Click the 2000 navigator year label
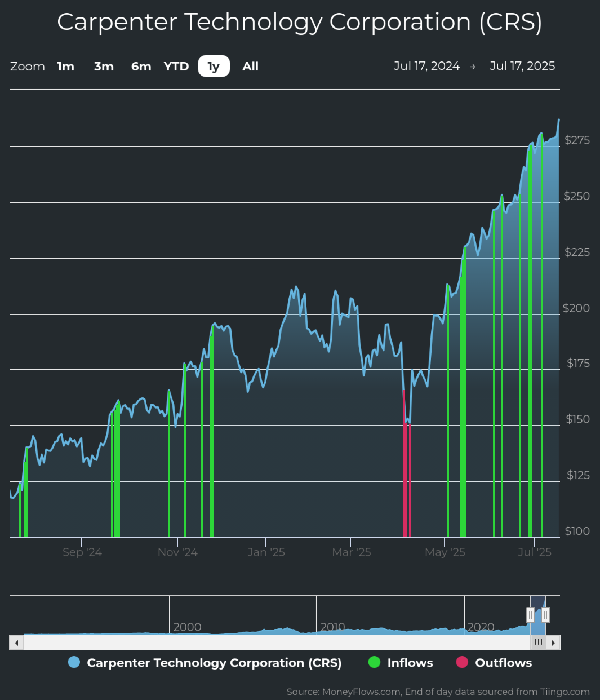600x700 pixels. pos(187,627)
